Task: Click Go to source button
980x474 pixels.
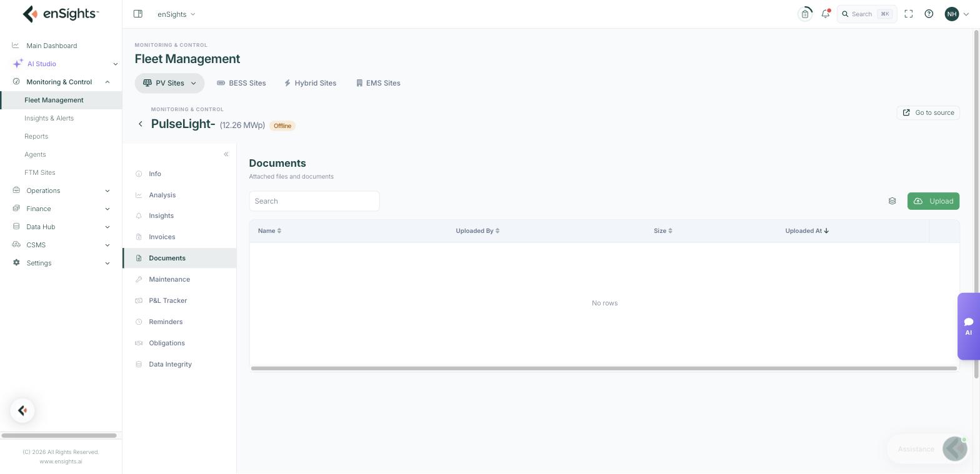Action: 928,113
